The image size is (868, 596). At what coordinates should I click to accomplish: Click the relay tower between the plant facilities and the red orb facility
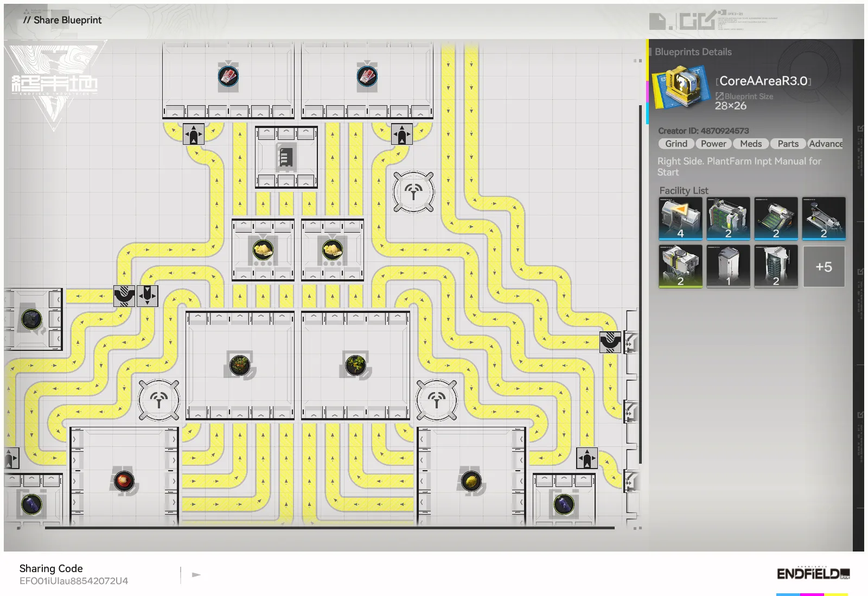pyautogui.click(x=159, y=400)
